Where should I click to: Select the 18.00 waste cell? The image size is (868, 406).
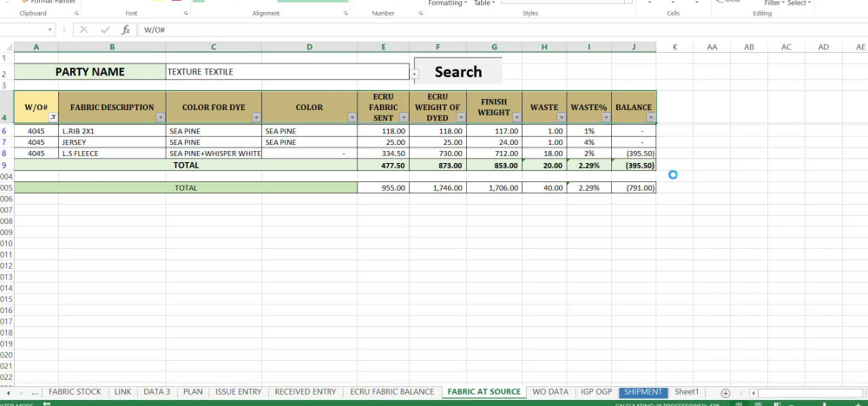click(544, 154)
